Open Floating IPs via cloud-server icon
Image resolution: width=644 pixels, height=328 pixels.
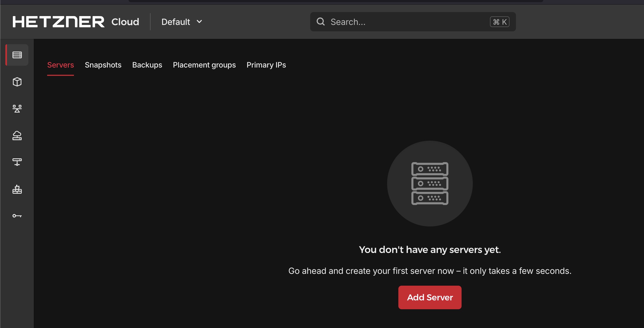click(17, 136)
